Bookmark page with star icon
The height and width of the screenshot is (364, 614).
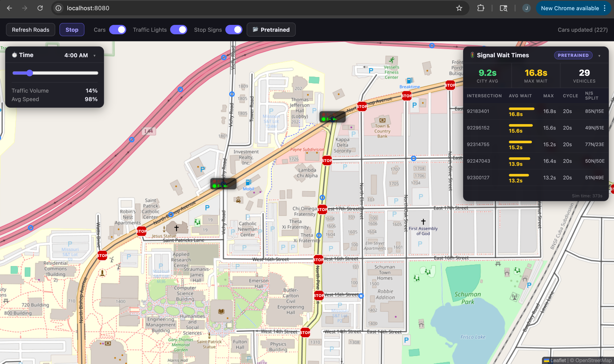tap(459, 8)
